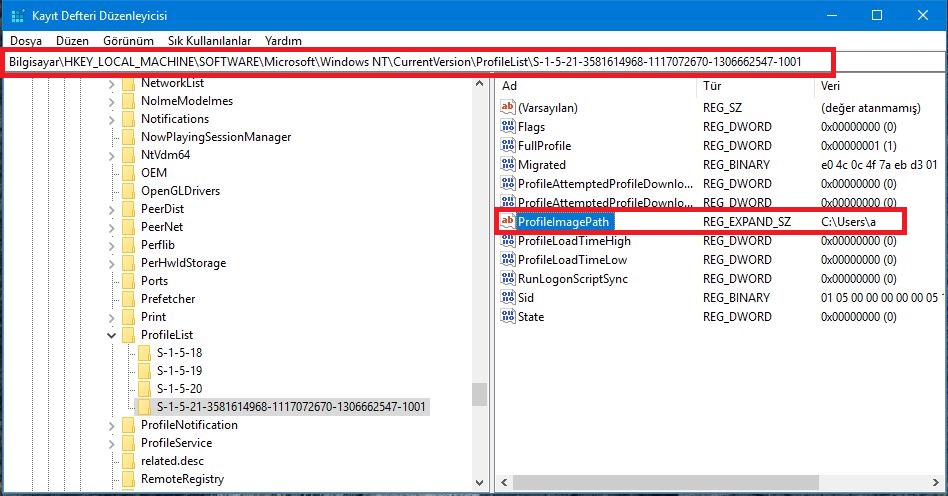The width and height of the screenshot is (948, 496).
Task: Minimize the Kayıt Defteri Düzenleyicisi window
Action: tap(833, 16)
